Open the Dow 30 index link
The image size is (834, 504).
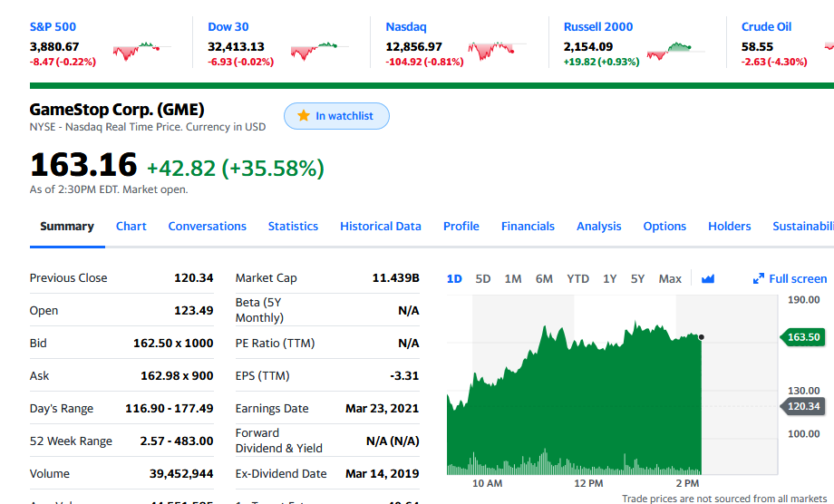(228, 26)
